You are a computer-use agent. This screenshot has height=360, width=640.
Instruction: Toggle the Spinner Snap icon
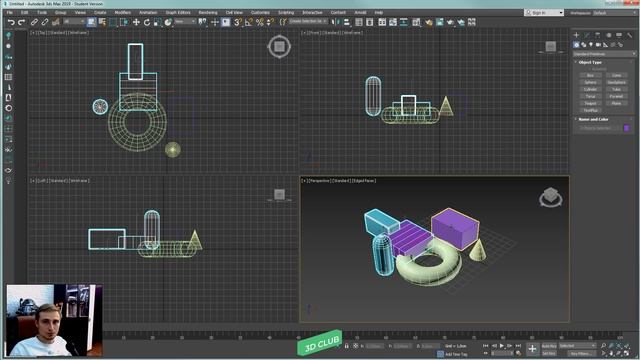(x=270, y=22)
